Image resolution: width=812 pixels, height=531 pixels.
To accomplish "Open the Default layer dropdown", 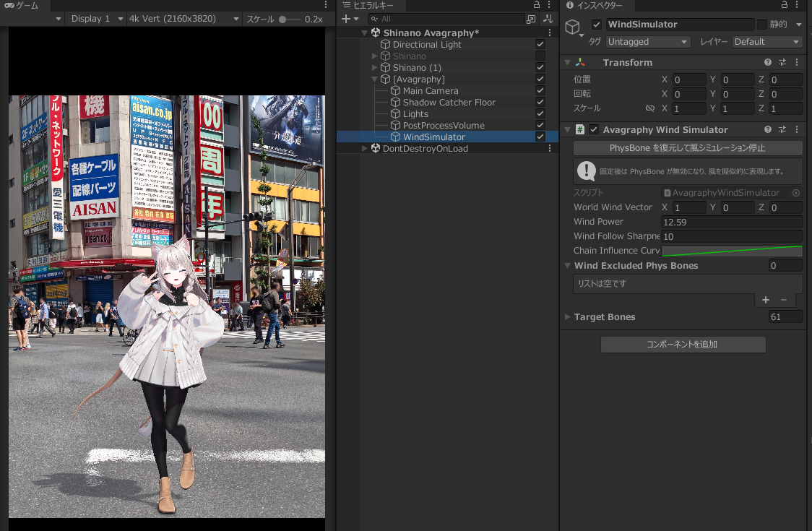I will 767,41.
